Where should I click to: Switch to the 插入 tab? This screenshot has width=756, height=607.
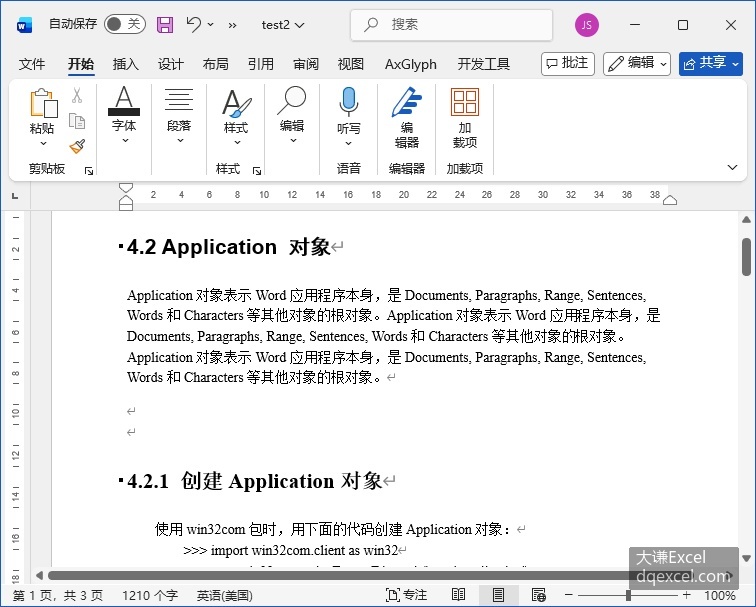125,64
